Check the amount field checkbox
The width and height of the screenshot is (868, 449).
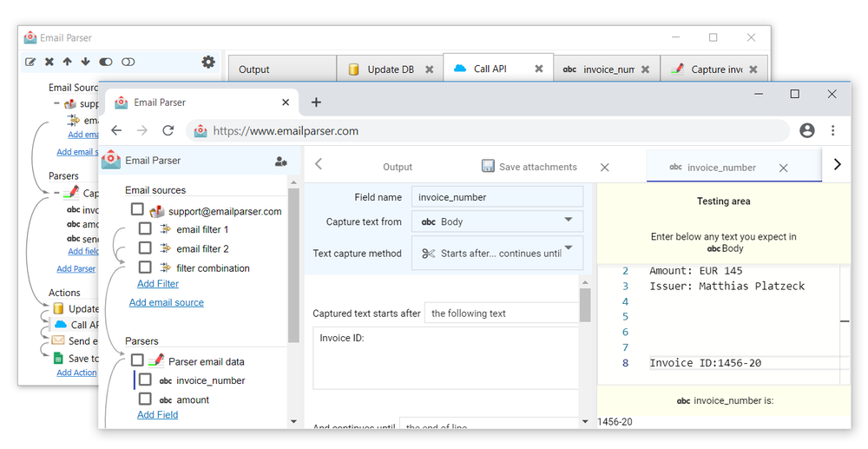coord(145,399)
